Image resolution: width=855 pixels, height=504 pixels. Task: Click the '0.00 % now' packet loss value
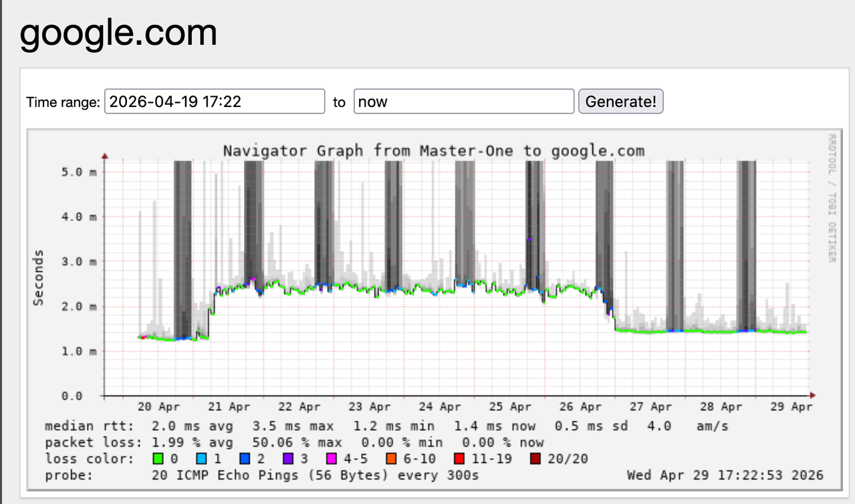[503, 443]
